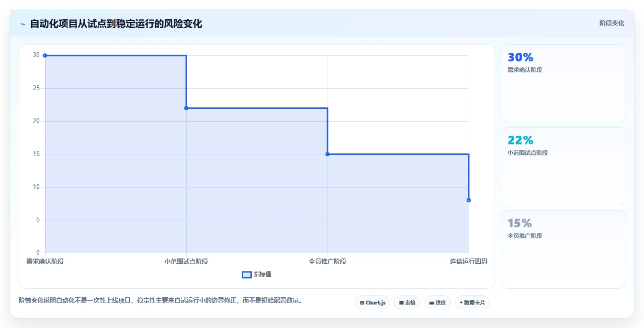Click the 小范围试点阶段 x-axis label
This screenshot has height=328, width=644.
tap(186, 261)
